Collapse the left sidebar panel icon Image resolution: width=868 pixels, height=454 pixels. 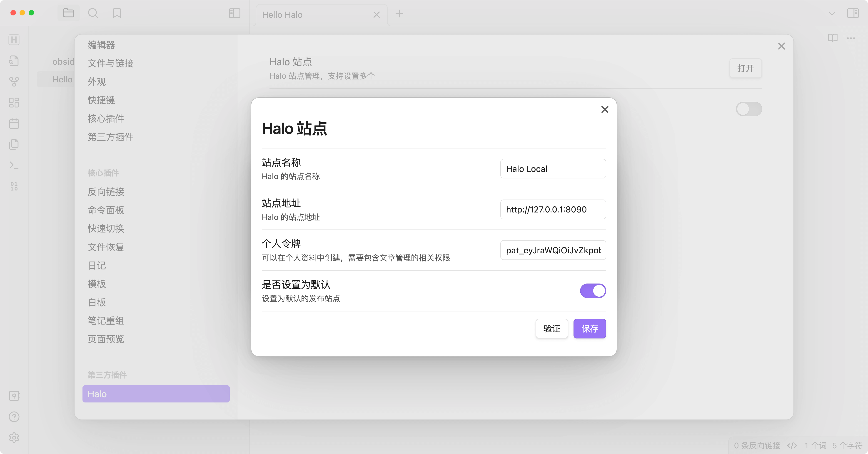click(234, 13)
